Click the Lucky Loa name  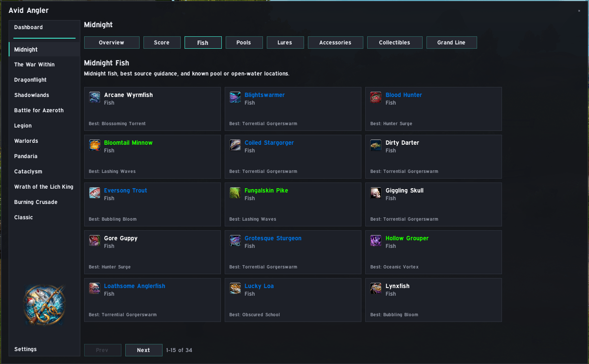point(259,286)
